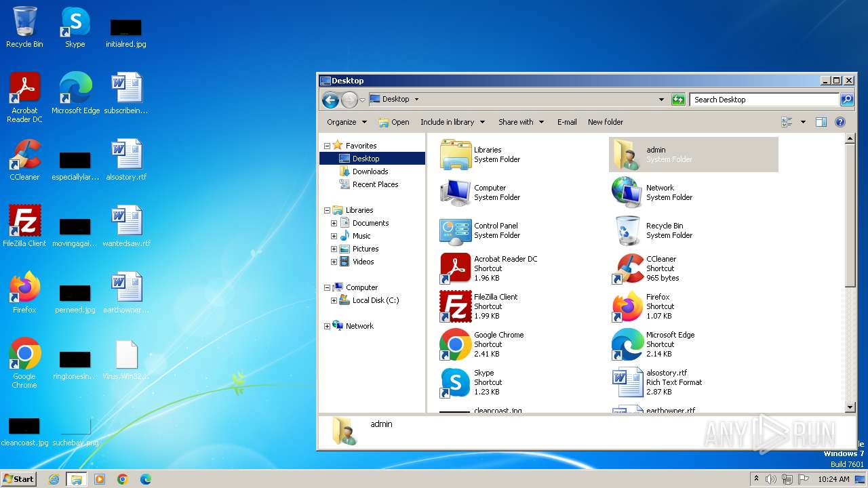Image resolution: width=868 pixels, height=488 pixels.
Task: Select Libraries system folder in Explorer
Action: (523, 155)
